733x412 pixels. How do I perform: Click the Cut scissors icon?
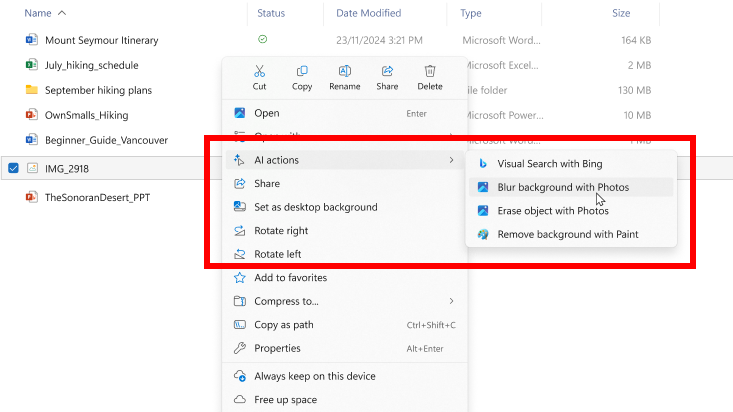click(259, 72)
